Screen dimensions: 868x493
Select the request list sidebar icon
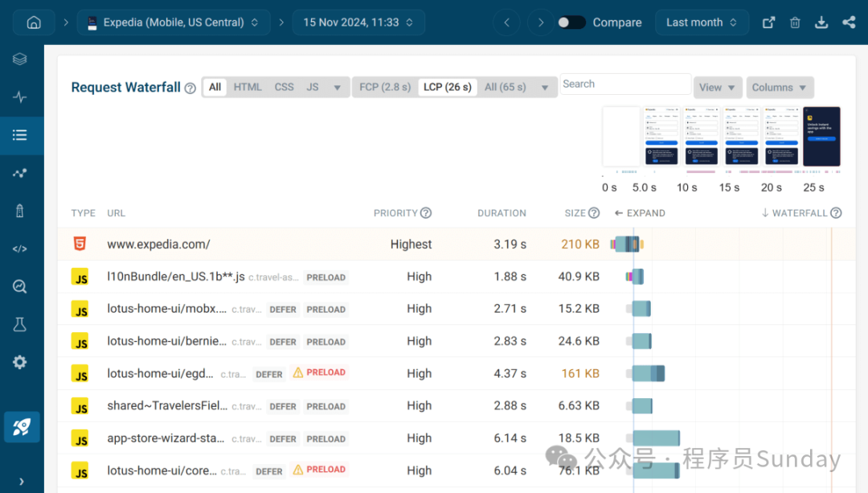click(20, 135)
